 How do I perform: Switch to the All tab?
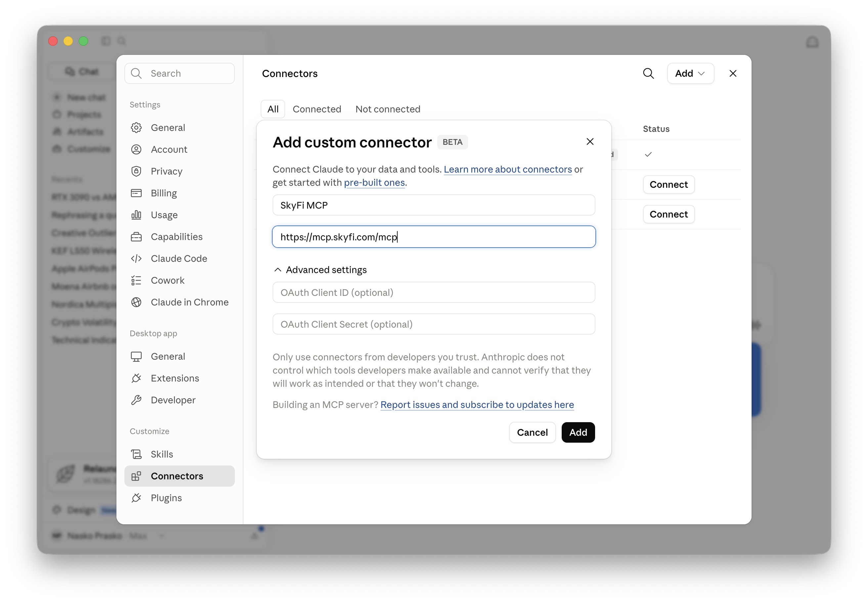(273, 109)
